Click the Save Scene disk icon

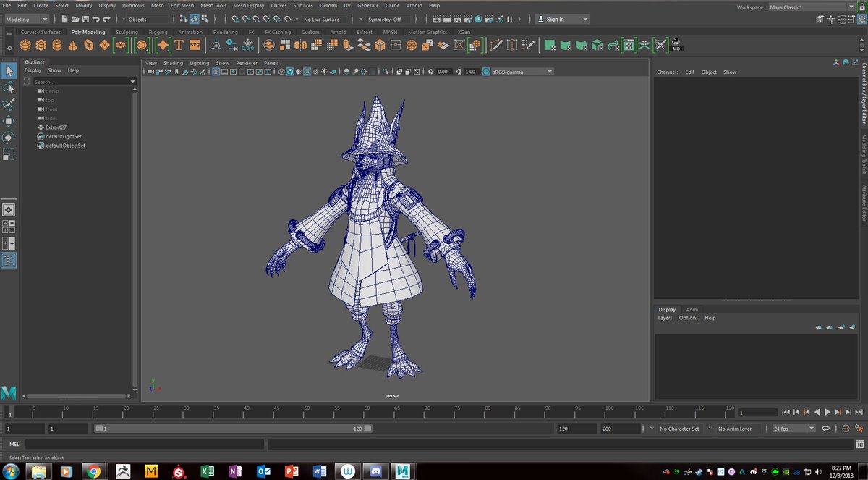coord(85,19)
